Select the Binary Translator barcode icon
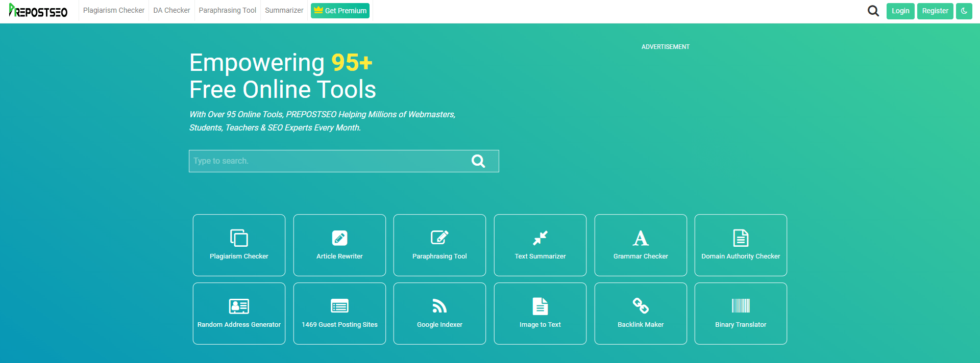 (741, 306)
